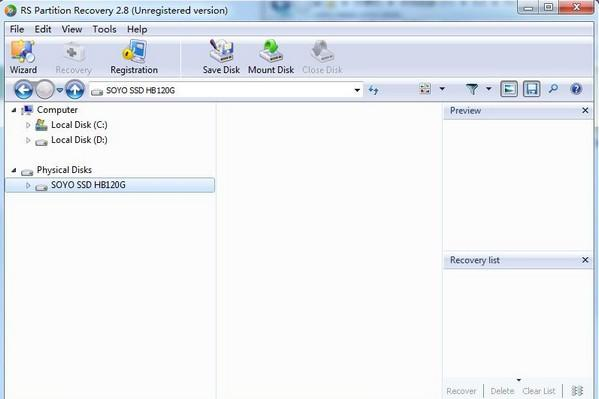
Task: Open the recovery list overflow arrow
Action: click(x=519, y=380)
